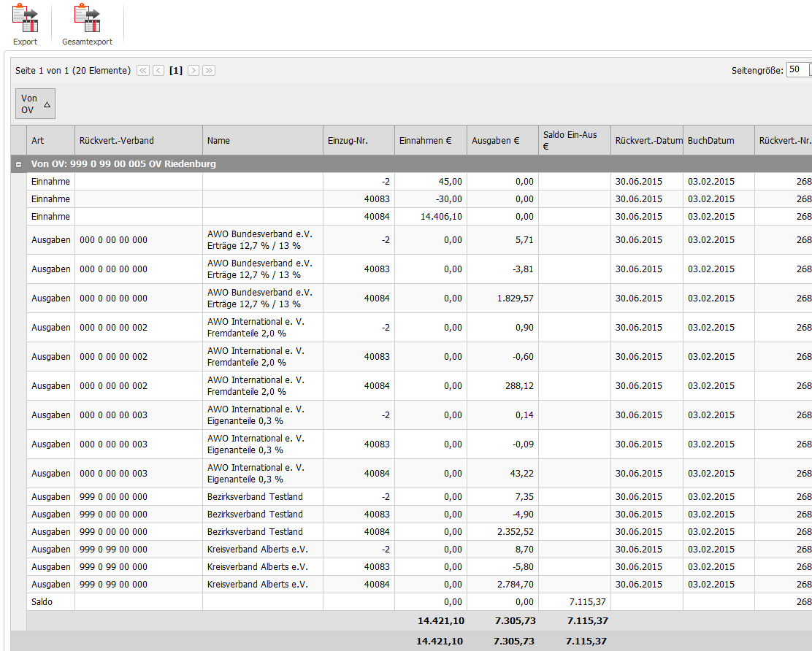The height and width of the screenshot is (651, 812).
Task: Sort by Einnahmen € column header
Action: point(431,140)
